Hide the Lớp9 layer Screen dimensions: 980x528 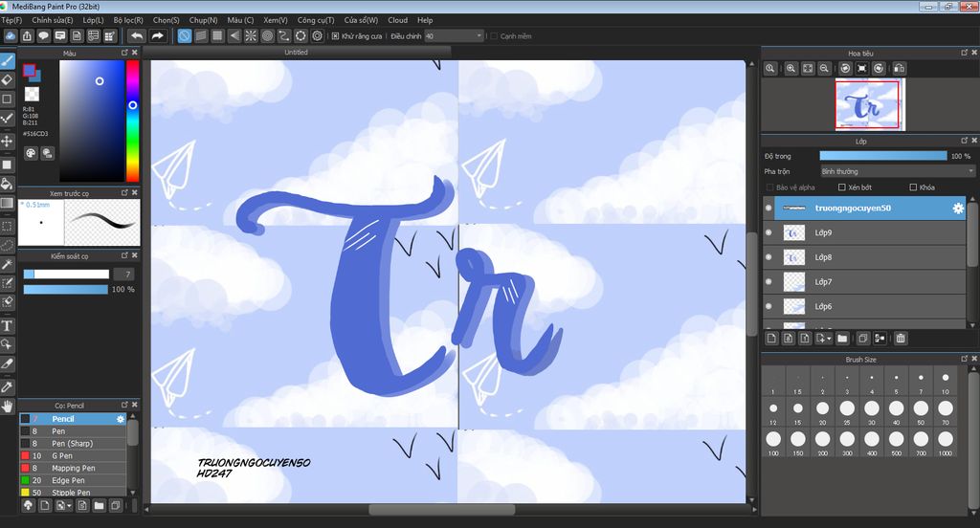768,232
